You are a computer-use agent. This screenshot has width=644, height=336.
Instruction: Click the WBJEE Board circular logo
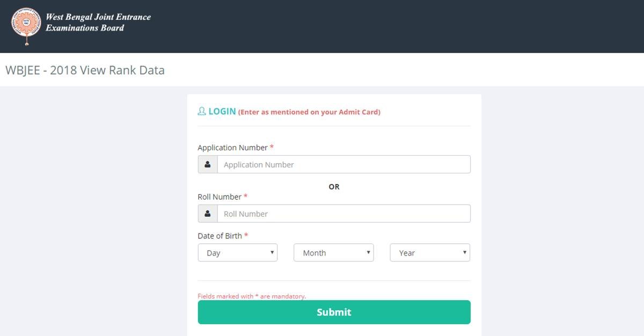click(x=27, y=25)
